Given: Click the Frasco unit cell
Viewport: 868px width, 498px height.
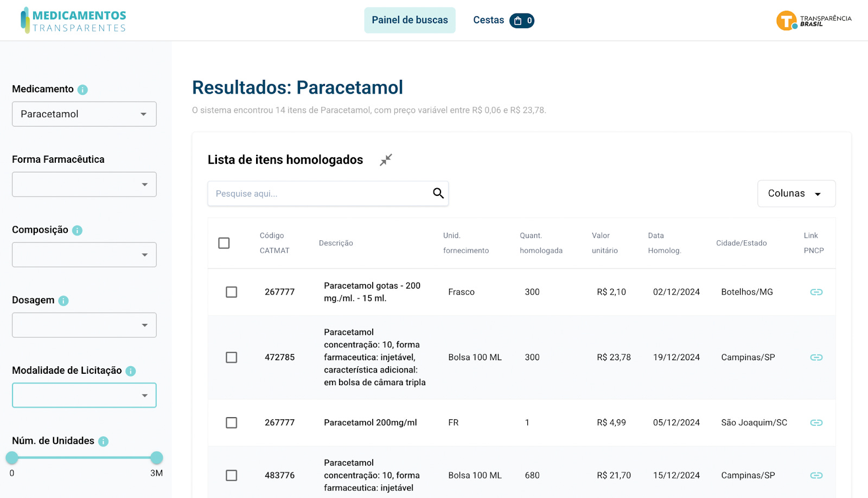Looking at the screenshot, I should [462, 292].
